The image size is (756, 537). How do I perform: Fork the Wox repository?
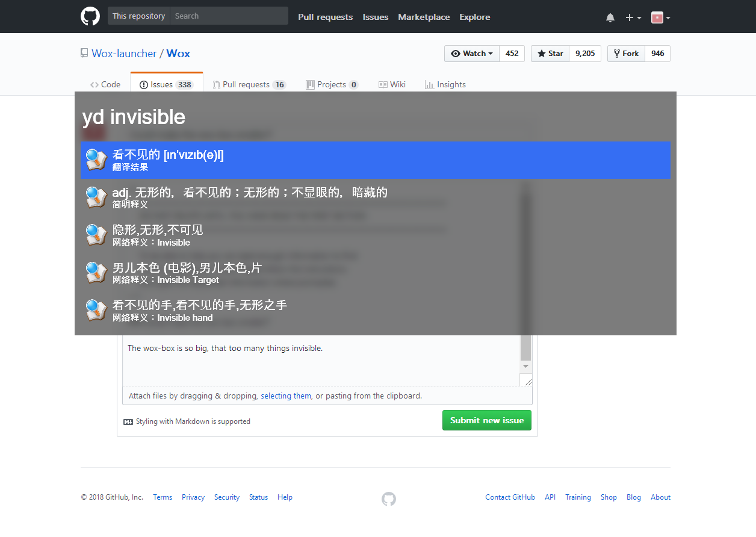[x=626, y=54]
